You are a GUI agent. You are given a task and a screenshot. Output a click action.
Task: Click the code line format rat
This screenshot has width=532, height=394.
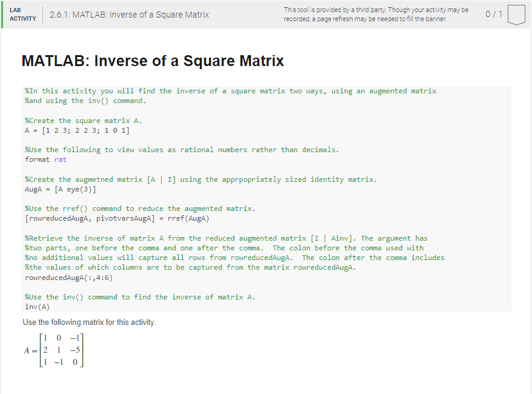tap(46, 159)
